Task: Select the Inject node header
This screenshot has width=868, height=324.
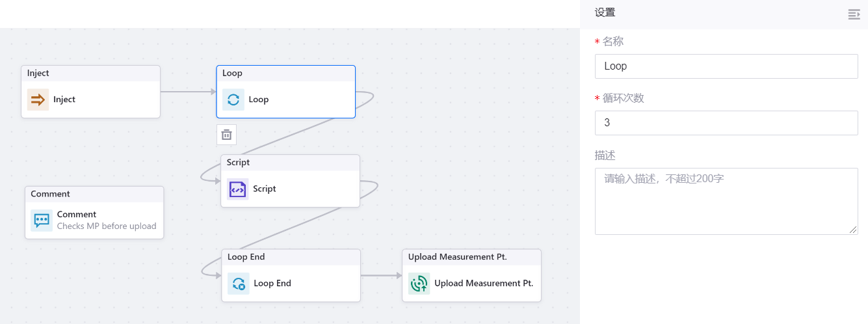Action: point(90,74)
